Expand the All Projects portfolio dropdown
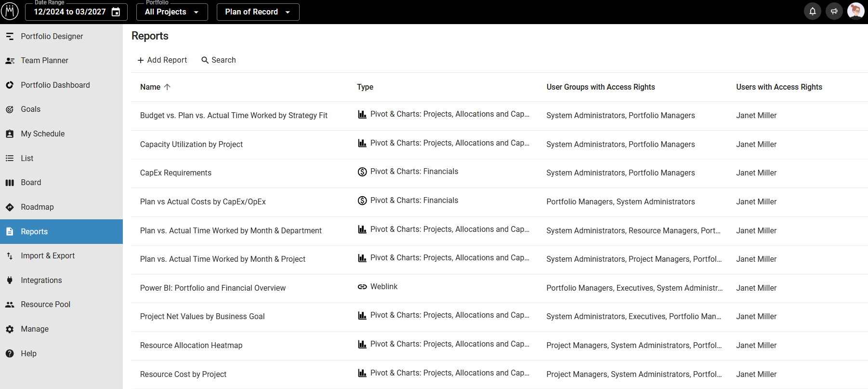 click(x=172, y=12)
